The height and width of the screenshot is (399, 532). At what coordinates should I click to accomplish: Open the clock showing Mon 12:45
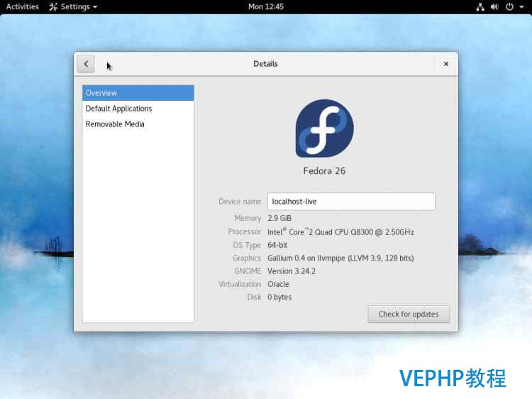tap(266, 6)
